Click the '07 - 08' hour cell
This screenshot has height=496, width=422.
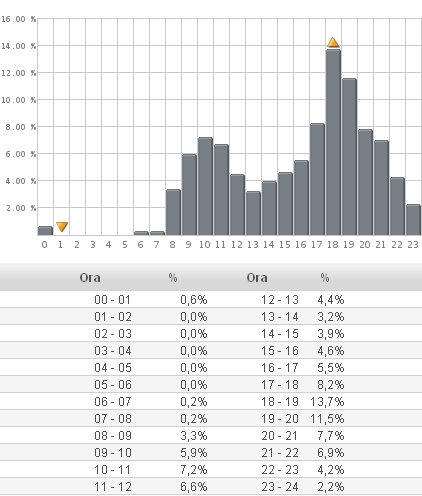coord(113,419)
